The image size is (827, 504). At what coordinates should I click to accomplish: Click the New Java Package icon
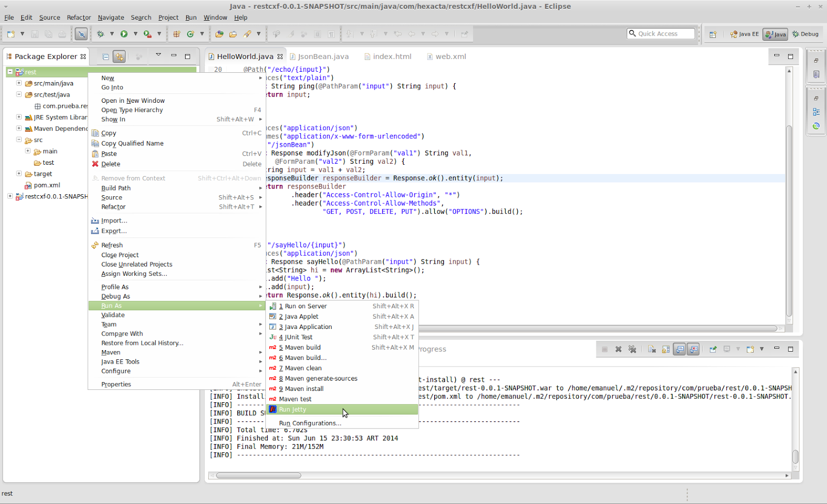pos(177,34)
